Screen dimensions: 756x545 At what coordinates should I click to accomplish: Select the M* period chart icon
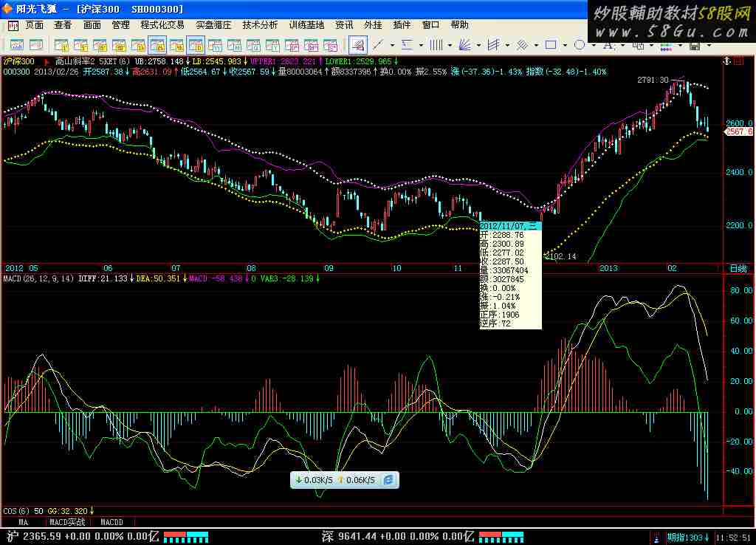312,45
